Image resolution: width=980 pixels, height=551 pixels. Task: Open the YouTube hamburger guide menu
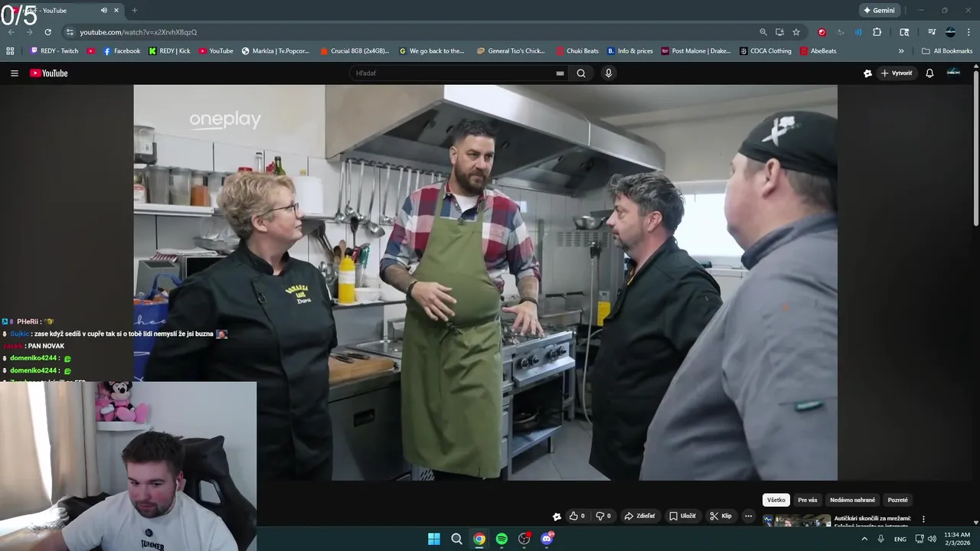[14, 73]
